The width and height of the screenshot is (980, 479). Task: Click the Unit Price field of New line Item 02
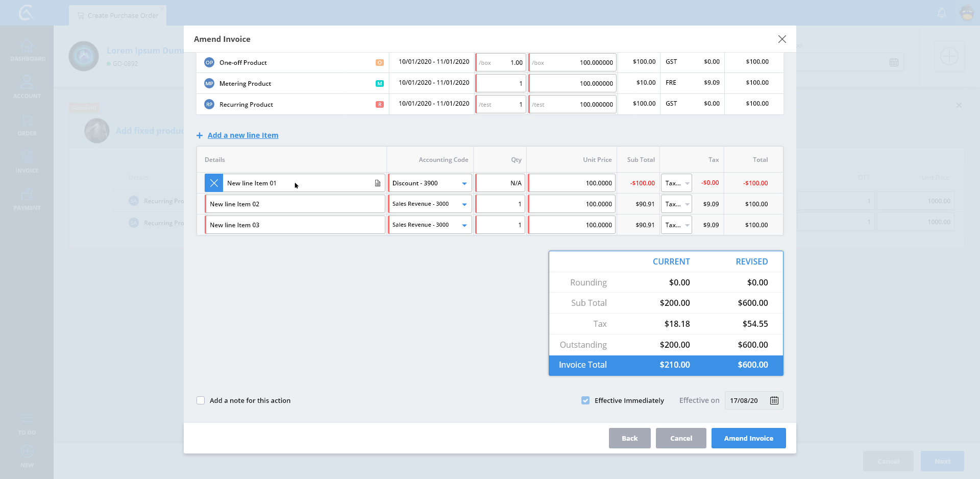(572, 204)
